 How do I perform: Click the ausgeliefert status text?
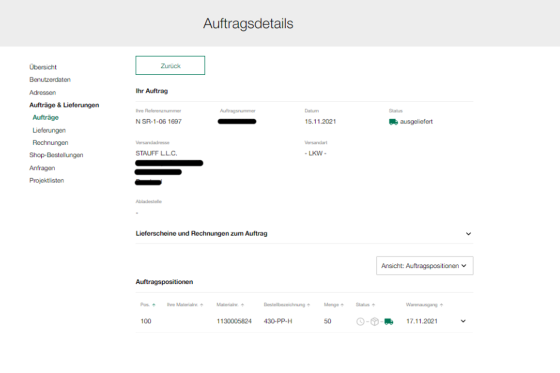click(x=416, y=121)
